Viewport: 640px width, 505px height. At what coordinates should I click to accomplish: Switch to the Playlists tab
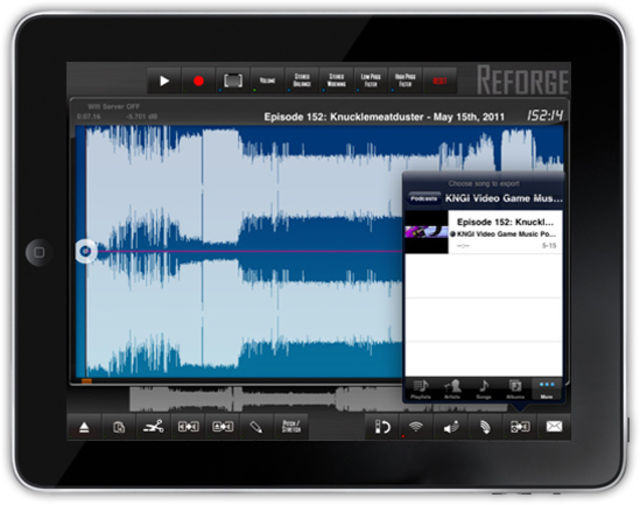(x=420, y=389)
